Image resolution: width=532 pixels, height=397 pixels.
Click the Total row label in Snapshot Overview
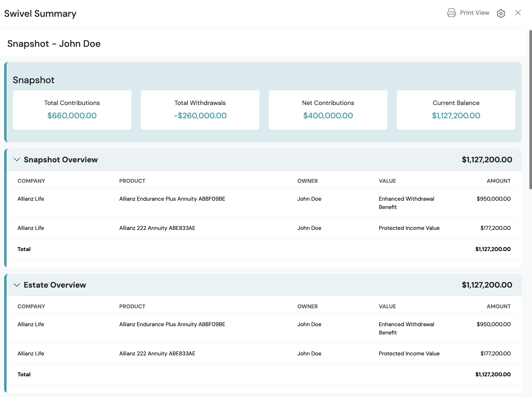24,249
